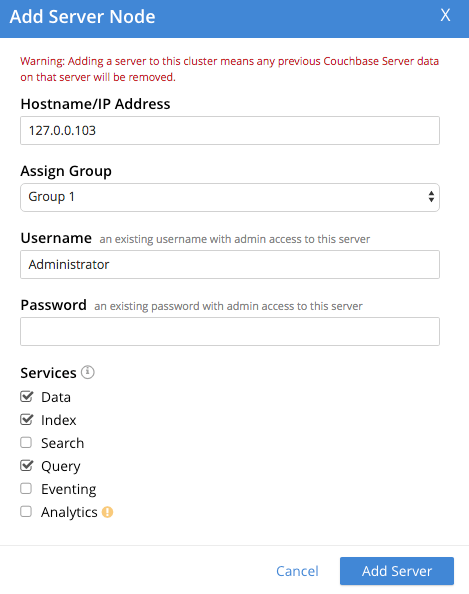
Task: Close the Add Server Node dialog
Action: pyautogui.click(x=445, y=16)
